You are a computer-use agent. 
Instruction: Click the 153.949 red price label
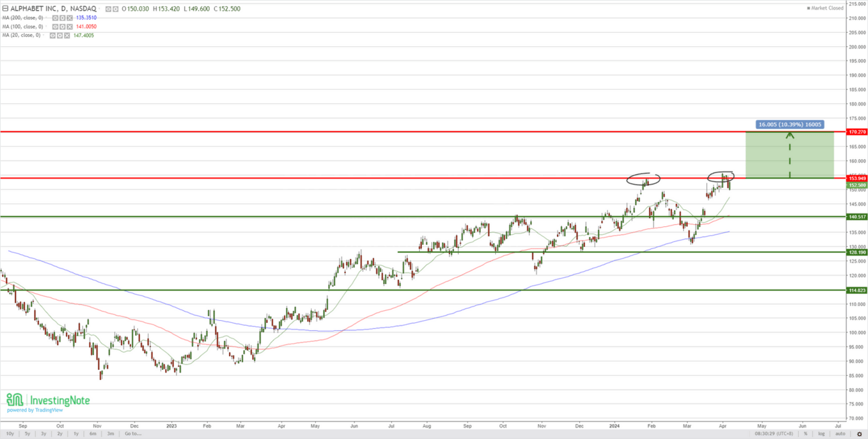(857, 178)
